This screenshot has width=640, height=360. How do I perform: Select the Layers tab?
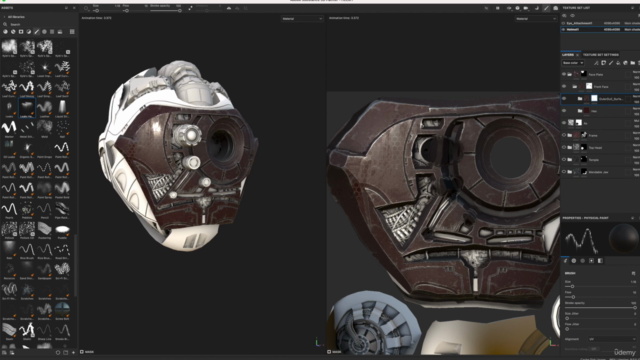(568, 55)
